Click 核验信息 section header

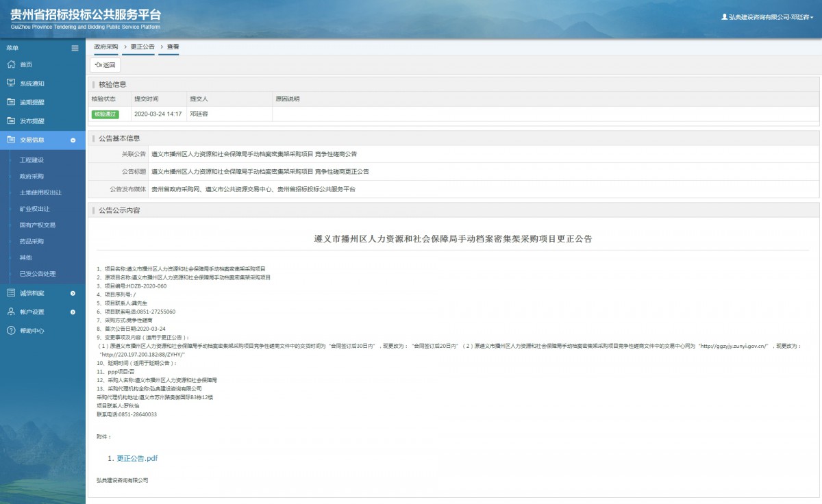tap(112, 84)
